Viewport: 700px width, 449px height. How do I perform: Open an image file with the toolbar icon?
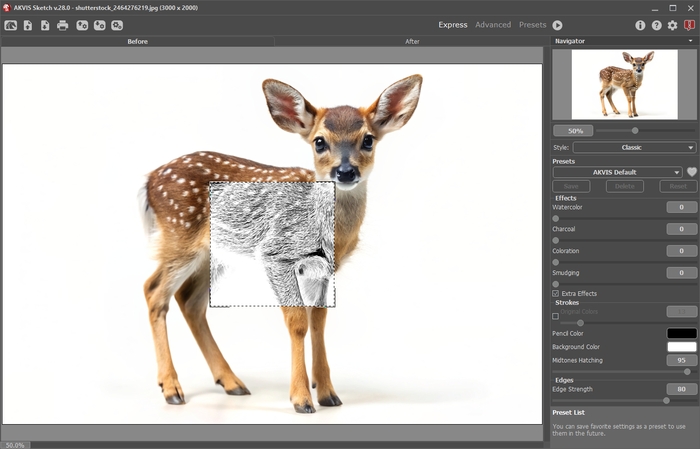pos(28,25)
